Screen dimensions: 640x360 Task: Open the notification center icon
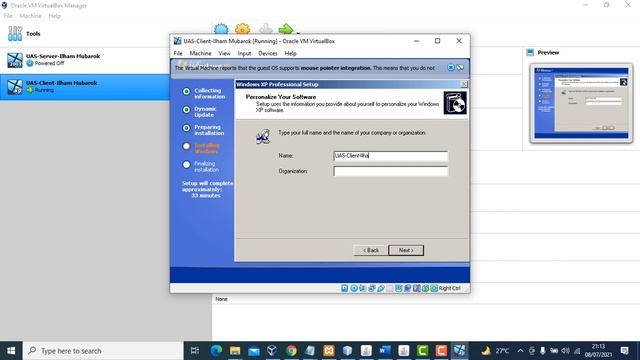pyautogui.click(x=624, y=351)
